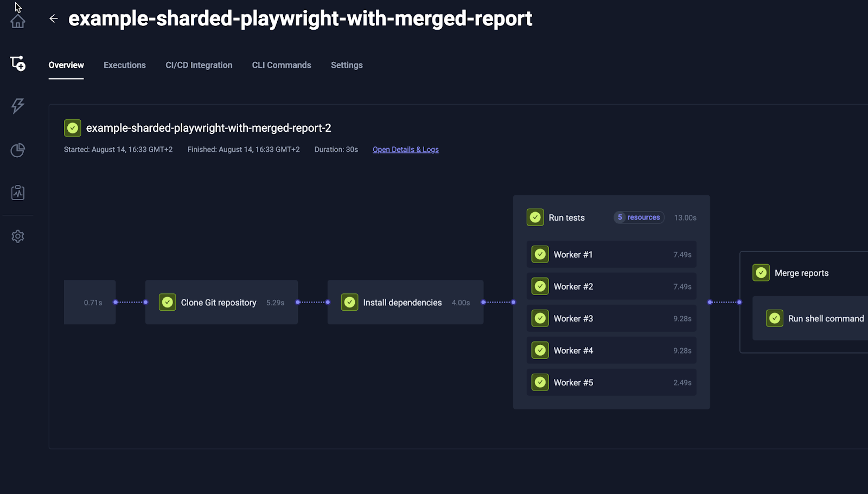Select the Run shell command step
This screenshot has width=868, height=494.
[810, 318]
